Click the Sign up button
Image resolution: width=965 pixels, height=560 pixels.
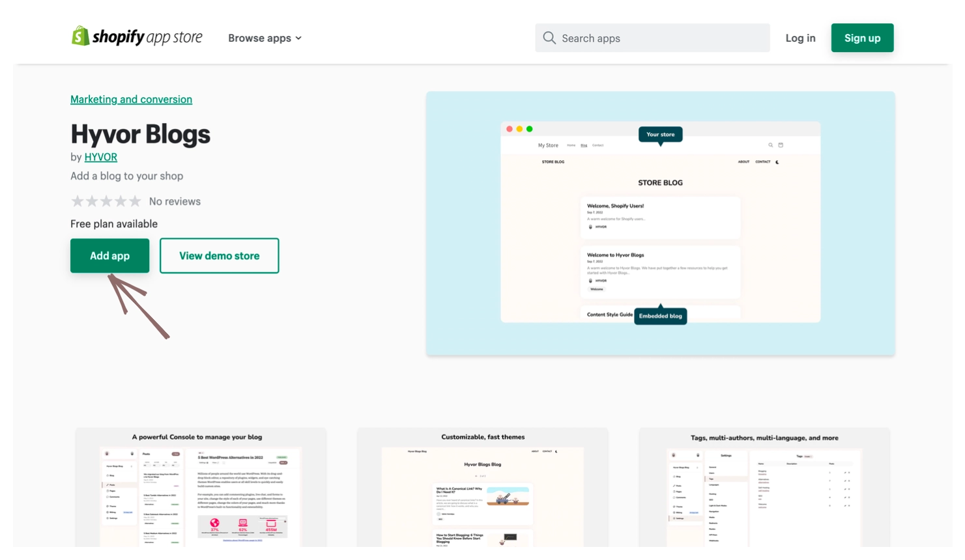[862, 38]
